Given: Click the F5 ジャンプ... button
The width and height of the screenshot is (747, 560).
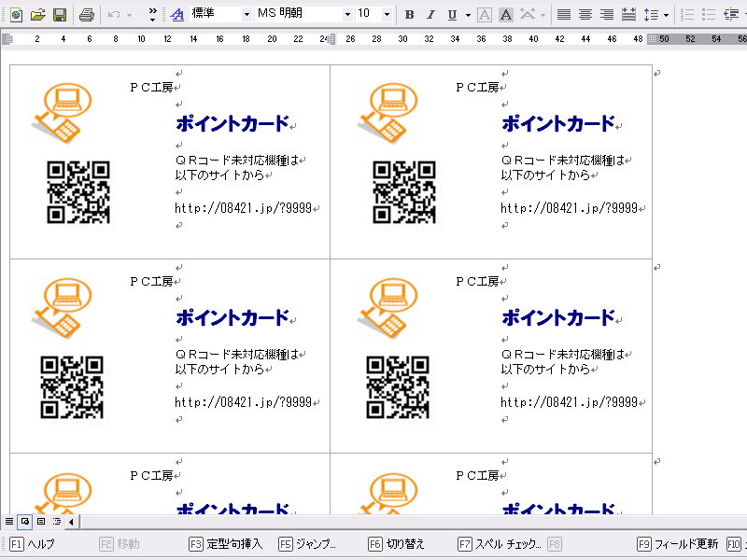Looking at the screenshot, I should [x=307, y=544].
